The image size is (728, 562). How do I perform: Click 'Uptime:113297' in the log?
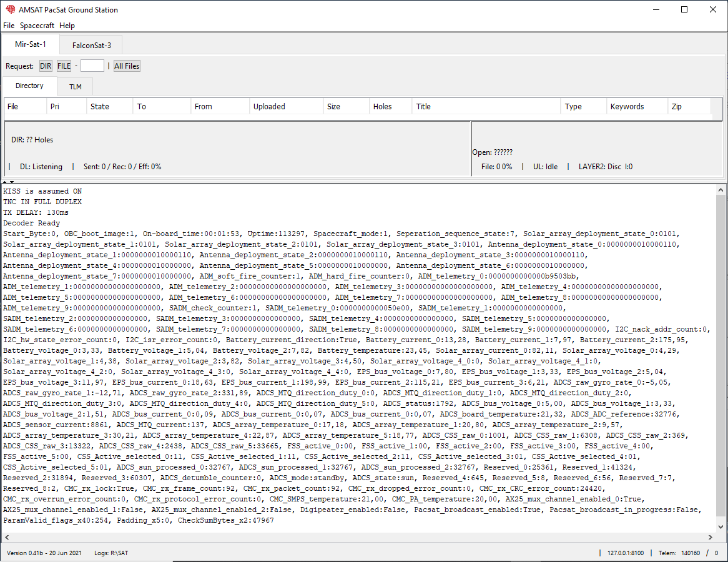pos(276,234)
